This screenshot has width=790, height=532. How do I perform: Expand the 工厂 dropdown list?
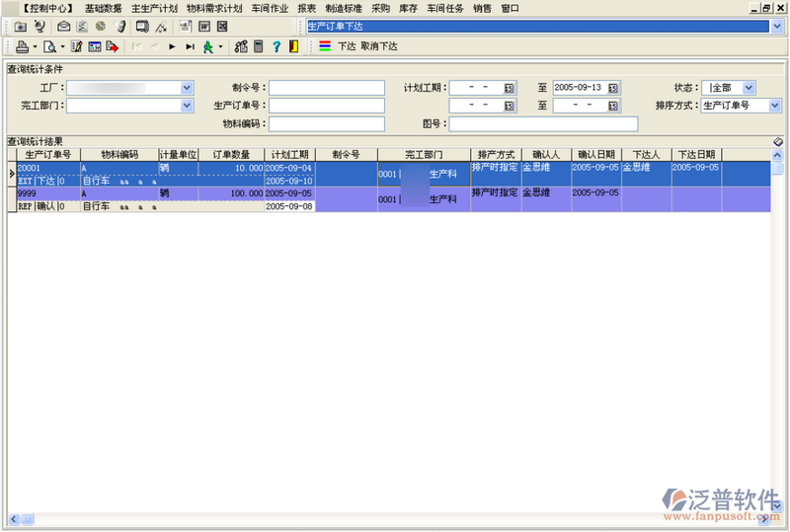point(187,88)
